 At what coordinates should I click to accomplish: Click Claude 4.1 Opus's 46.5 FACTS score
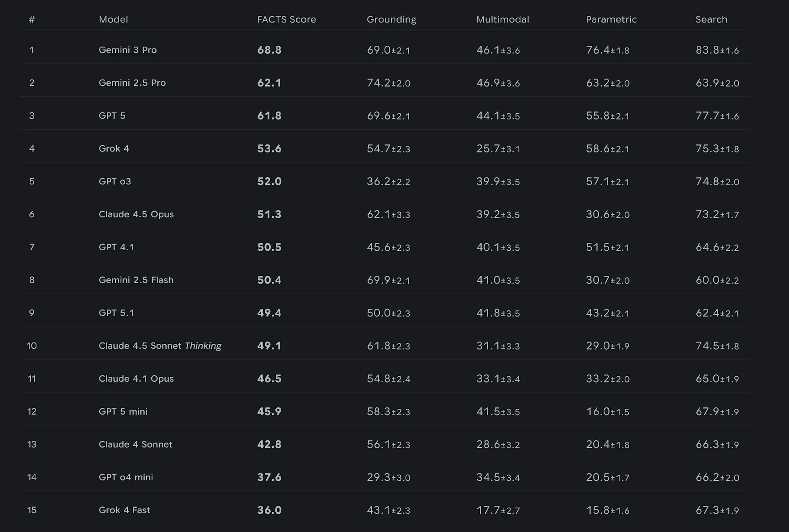click(269, 379)
